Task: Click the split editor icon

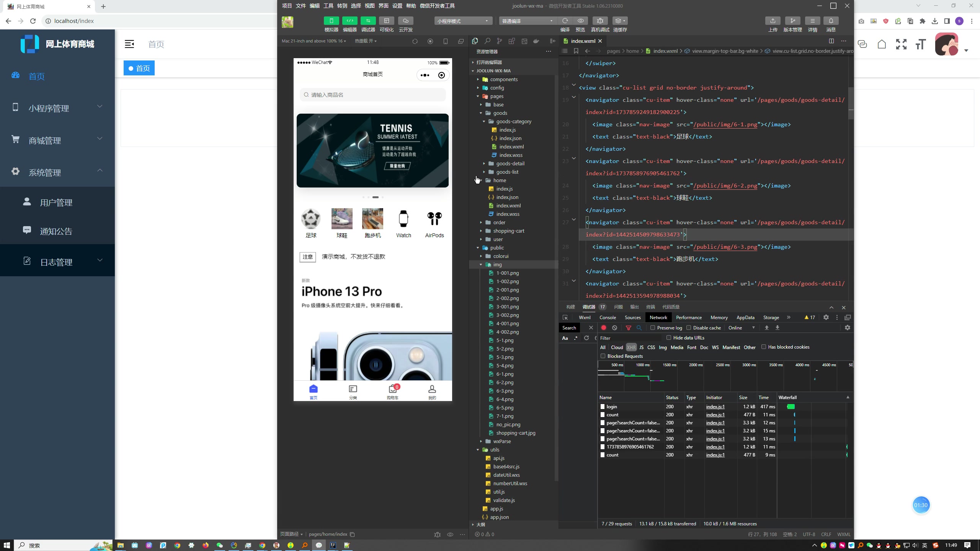Action: [x=831, y=41]
